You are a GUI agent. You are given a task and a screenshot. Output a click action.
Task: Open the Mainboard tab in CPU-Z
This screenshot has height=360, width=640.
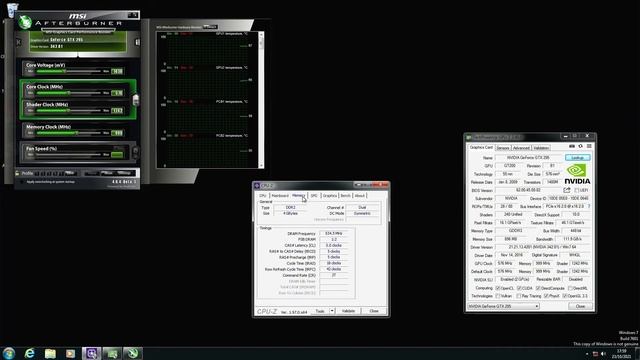pos(280,196)
